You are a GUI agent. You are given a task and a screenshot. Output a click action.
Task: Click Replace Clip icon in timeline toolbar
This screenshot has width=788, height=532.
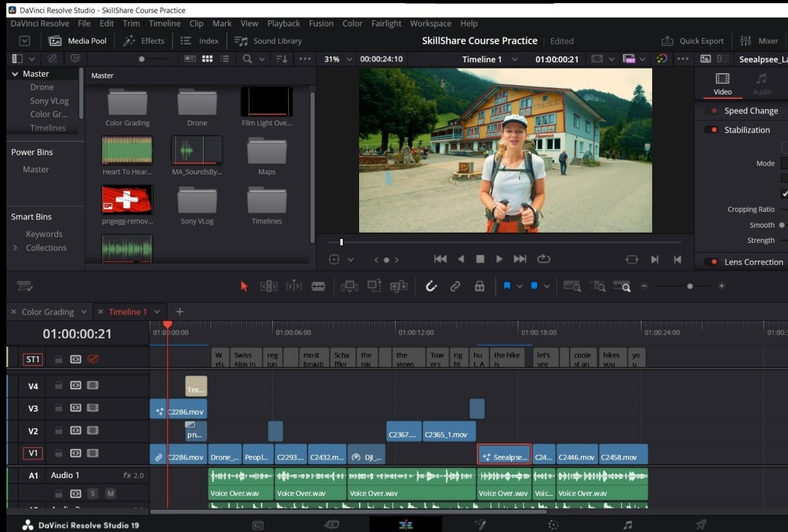[399, 287]
